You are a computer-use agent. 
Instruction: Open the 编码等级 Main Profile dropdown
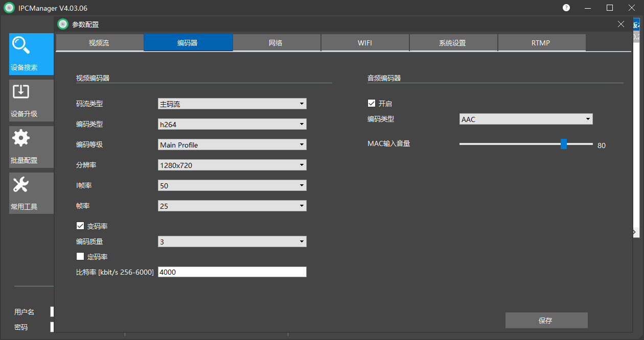(232, 144)
